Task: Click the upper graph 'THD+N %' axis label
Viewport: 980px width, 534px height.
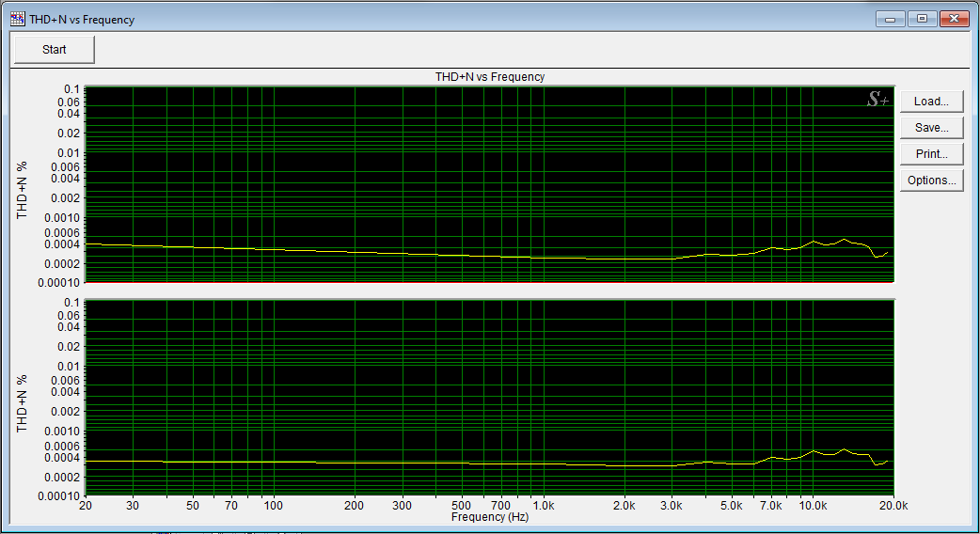Action: (x=23, y=190)
